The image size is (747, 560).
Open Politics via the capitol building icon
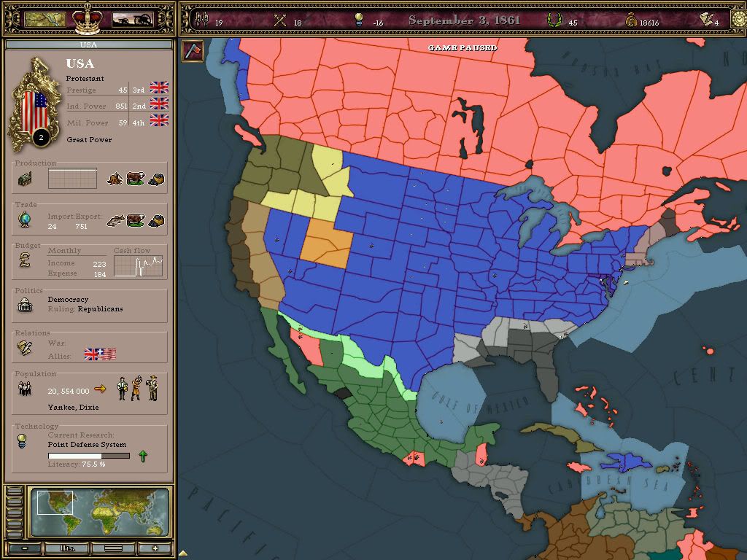25,305
